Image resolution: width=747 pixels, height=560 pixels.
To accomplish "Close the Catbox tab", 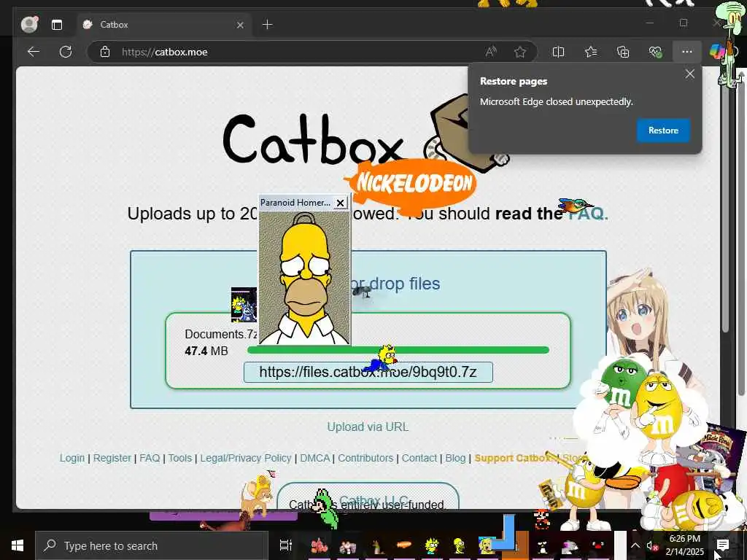I will click(240, 25).
